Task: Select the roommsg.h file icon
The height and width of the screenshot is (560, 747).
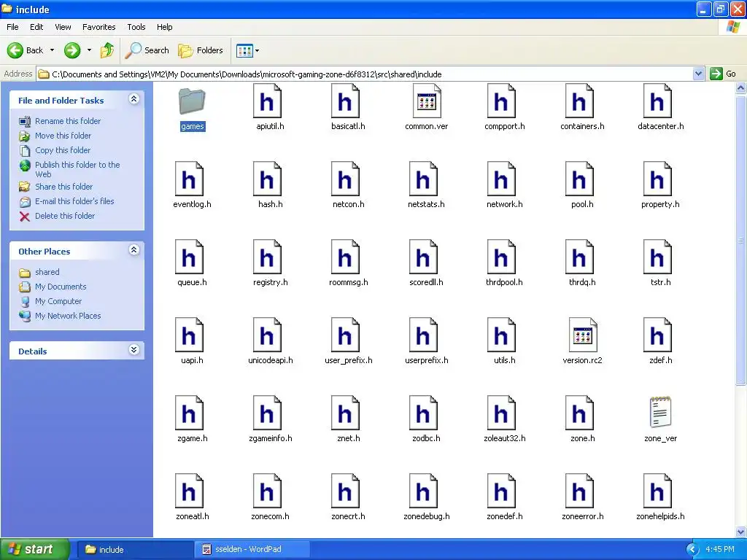Action: coord(345,257)
